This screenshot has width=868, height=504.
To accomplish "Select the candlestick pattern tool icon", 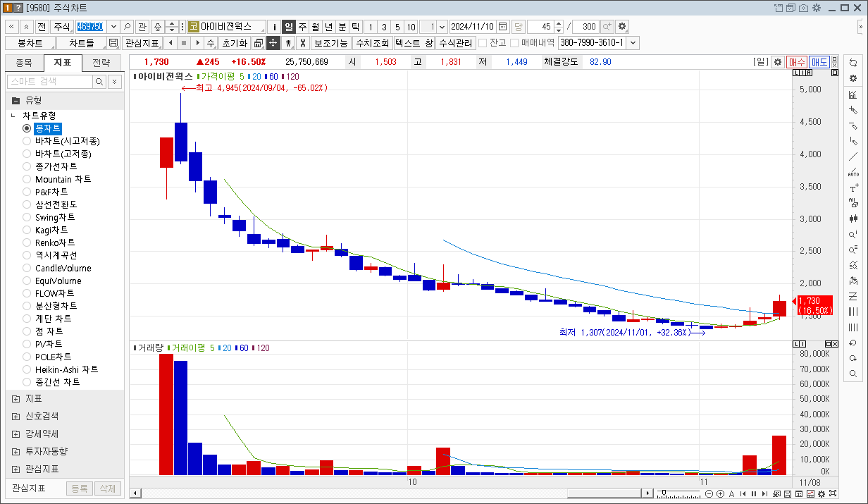I will click(853, 219).
